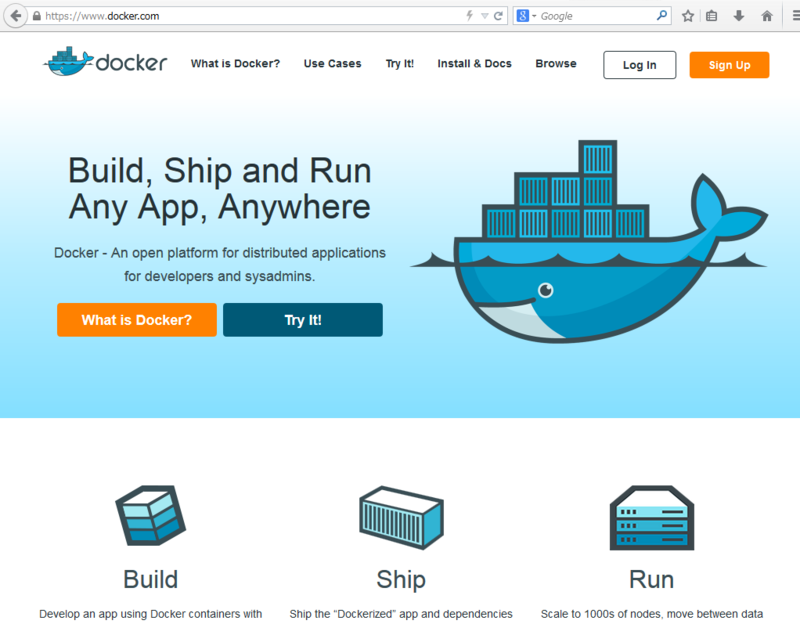This screenshot has height=624, width=800.
Task: Click the padlock icon in address bar
Action: coord(37,16)
